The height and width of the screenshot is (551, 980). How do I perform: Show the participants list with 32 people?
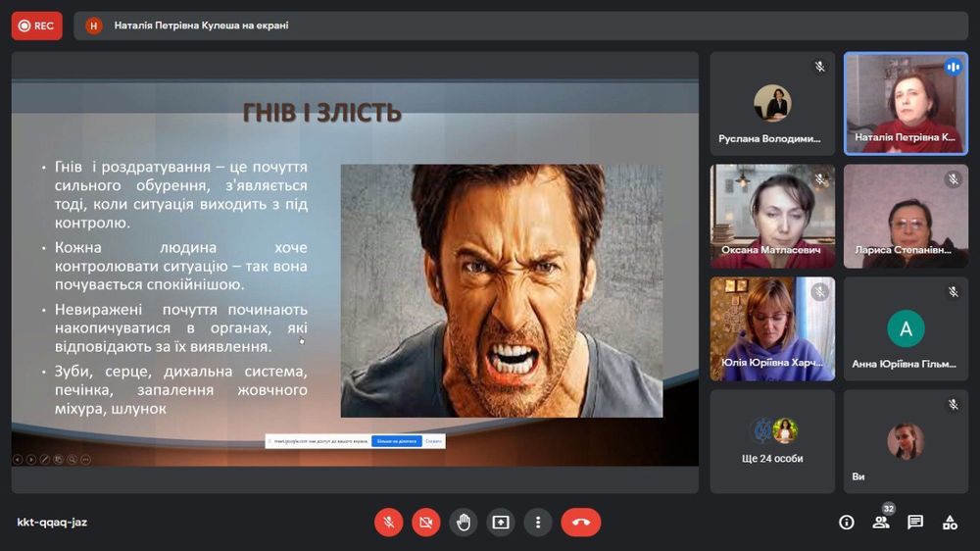click(x=881, y=523)
